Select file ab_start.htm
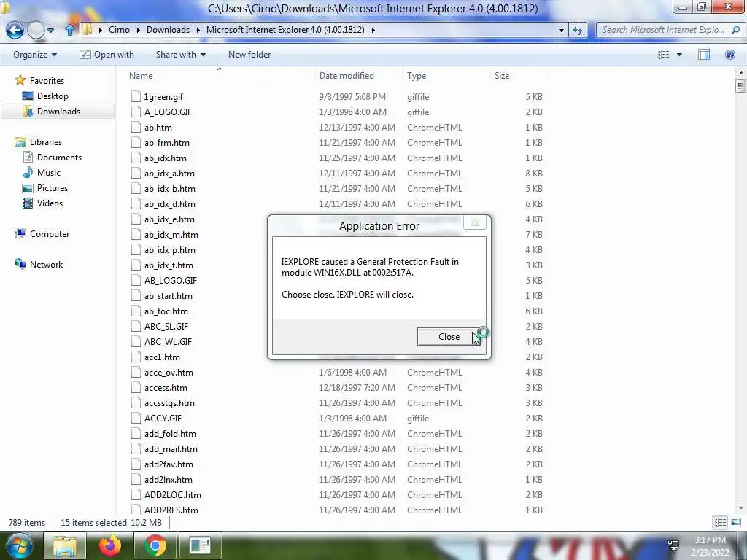This screenshot has height=560, width=747. [x=169, y=296]
